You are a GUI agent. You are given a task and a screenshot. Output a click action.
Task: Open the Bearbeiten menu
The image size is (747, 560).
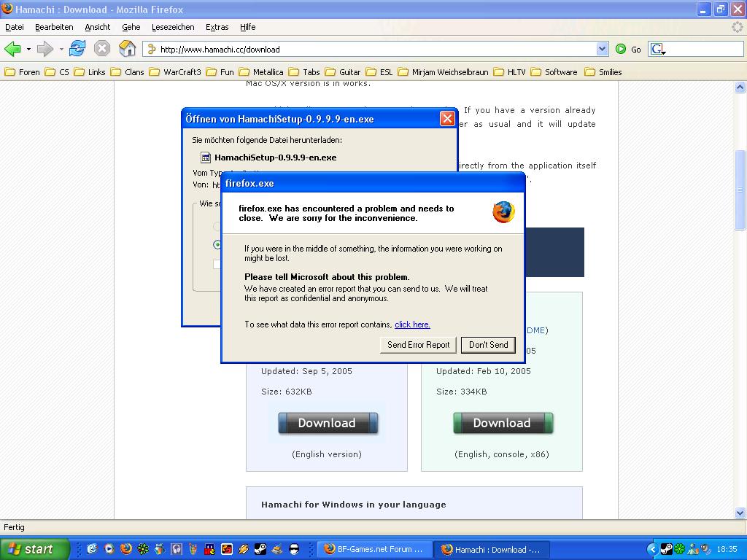pos(54,27)
